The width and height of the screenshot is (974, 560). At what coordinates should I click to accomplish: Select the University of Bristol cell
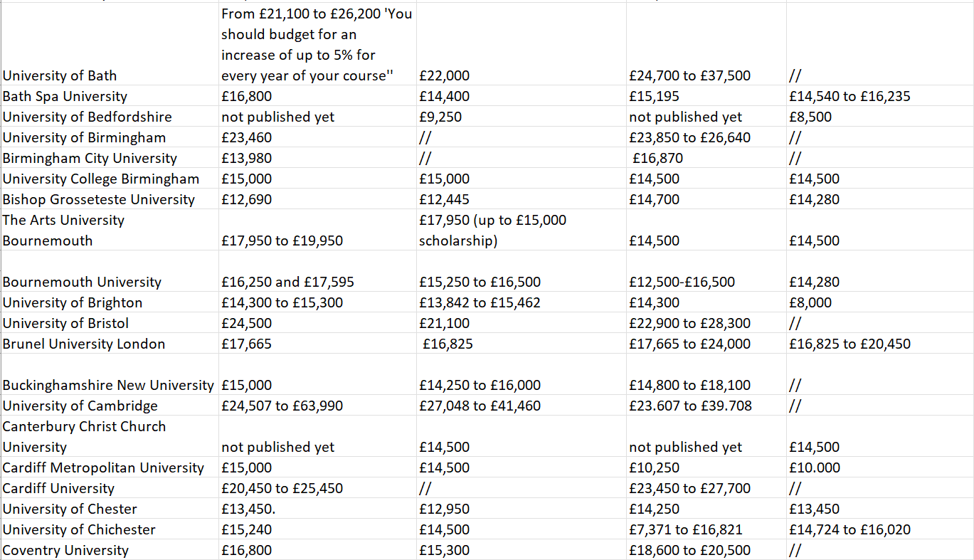click(x=65, y=323)
